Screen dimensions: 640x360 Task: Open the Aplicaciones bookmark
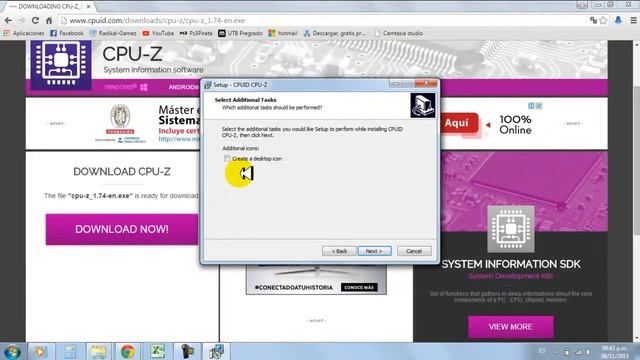(x=24, y=33)
